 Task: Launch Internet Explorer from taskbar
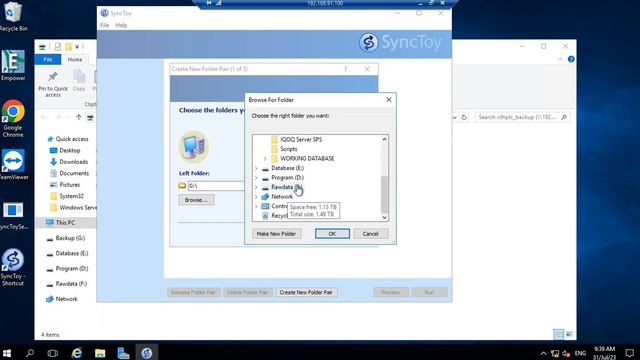pos(76,353)
